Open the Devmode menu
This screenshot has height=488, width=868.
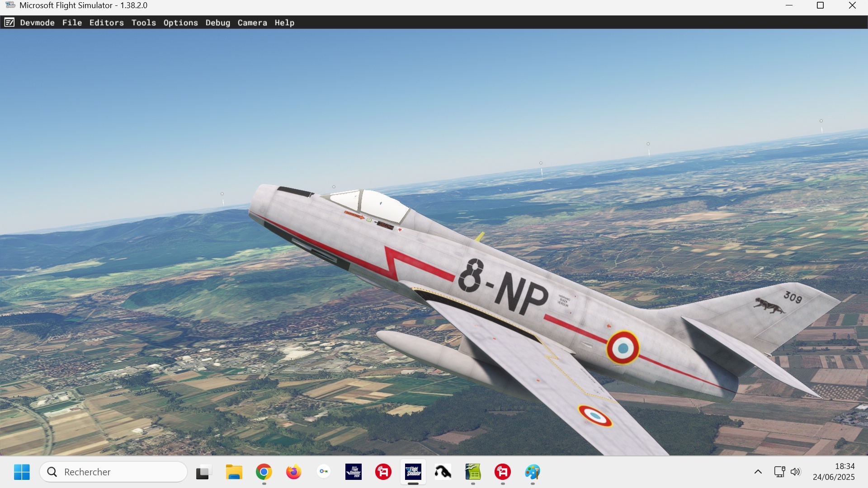click(x=37, y=23)
